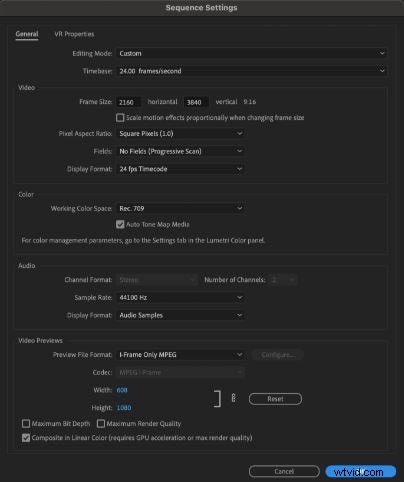Open the video Display Format 24 fps Timecode dropdown
The height and width of the screenshot is (482, 404).
(180, 169)
